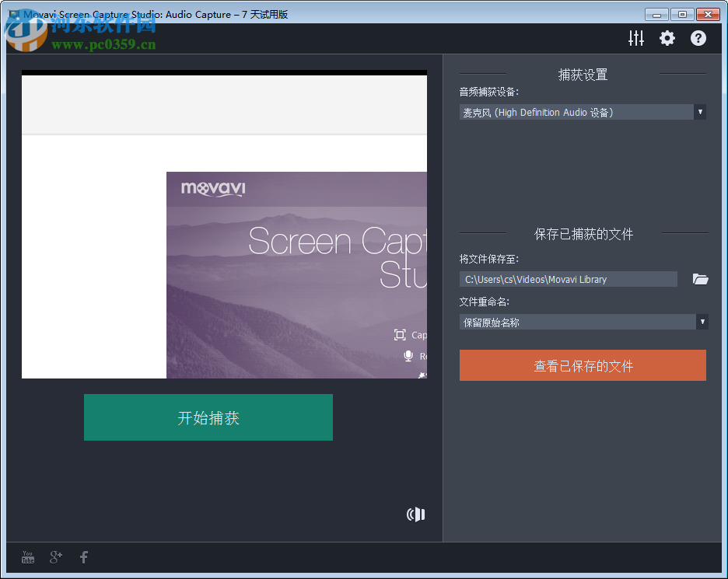Open the help question mark
728x579 pixels.
tap(698, 38)
